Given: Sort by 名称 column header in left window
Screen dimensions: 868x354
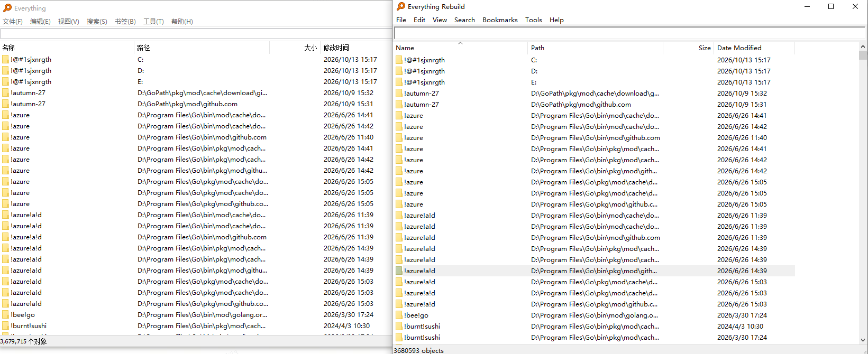Looking at the screenshot, I should [67, 48].
